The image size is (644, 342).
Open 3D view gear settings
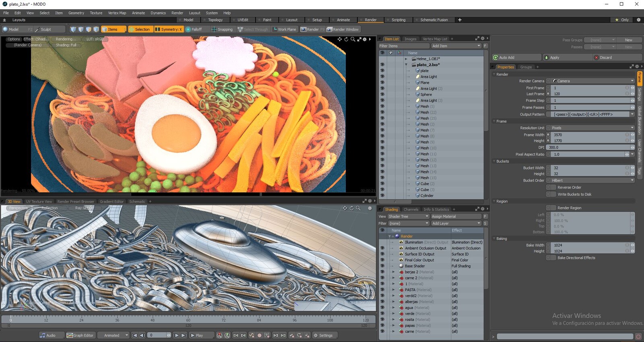pyautogui.click(x=370, y=208)
